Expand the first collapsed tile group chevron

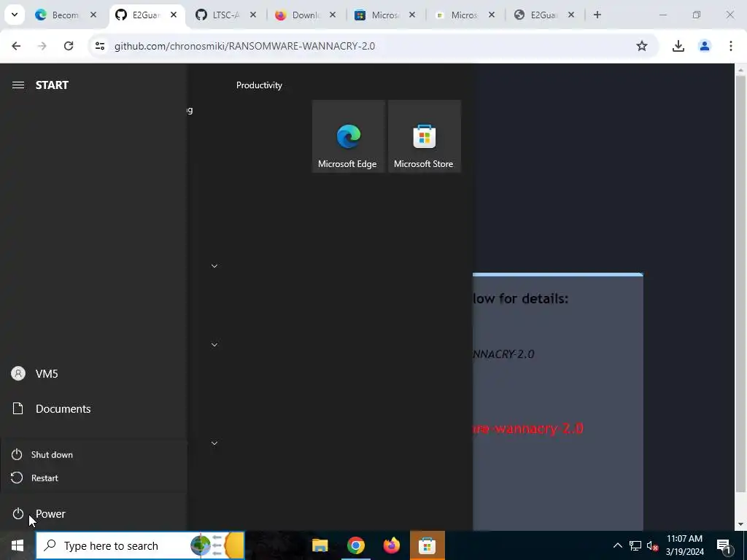[214, 266]
